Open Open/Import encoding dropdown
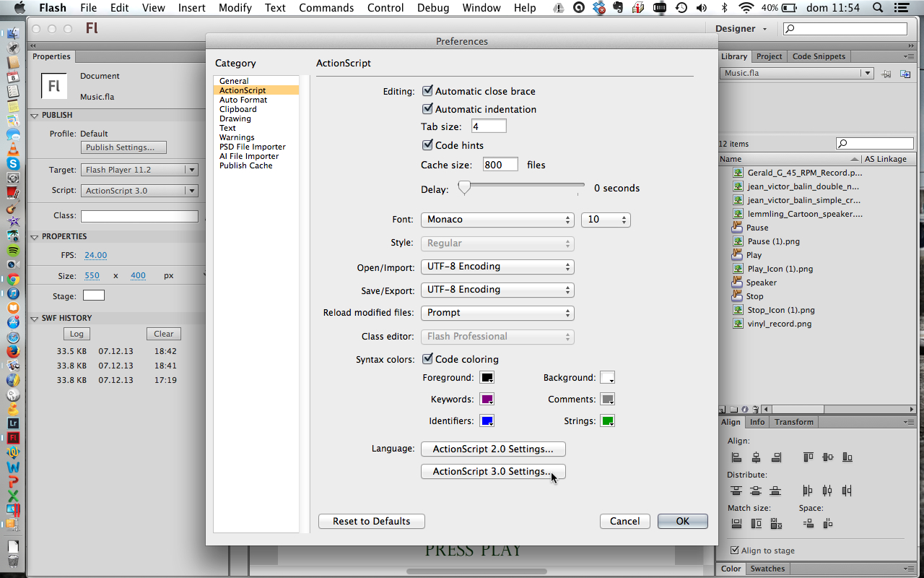Viewport: 924px width, 578px height. [x=497, y=267]
